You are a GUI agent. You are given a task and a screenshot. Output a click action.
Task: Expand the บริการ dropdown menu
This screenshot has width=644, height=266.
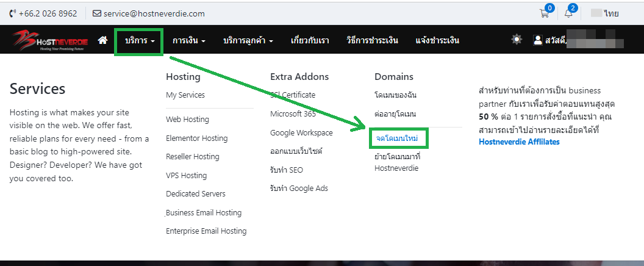[140, 41]
